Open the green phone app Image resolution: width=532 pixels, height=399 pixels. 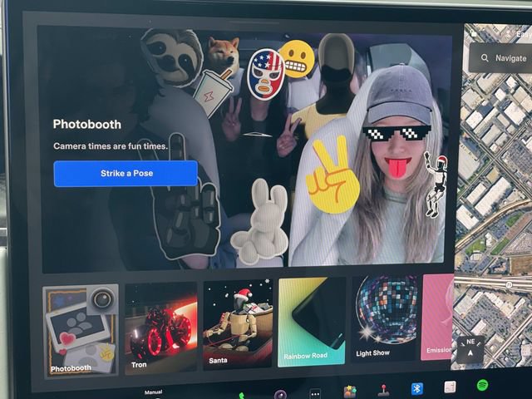tap(242, 396)
